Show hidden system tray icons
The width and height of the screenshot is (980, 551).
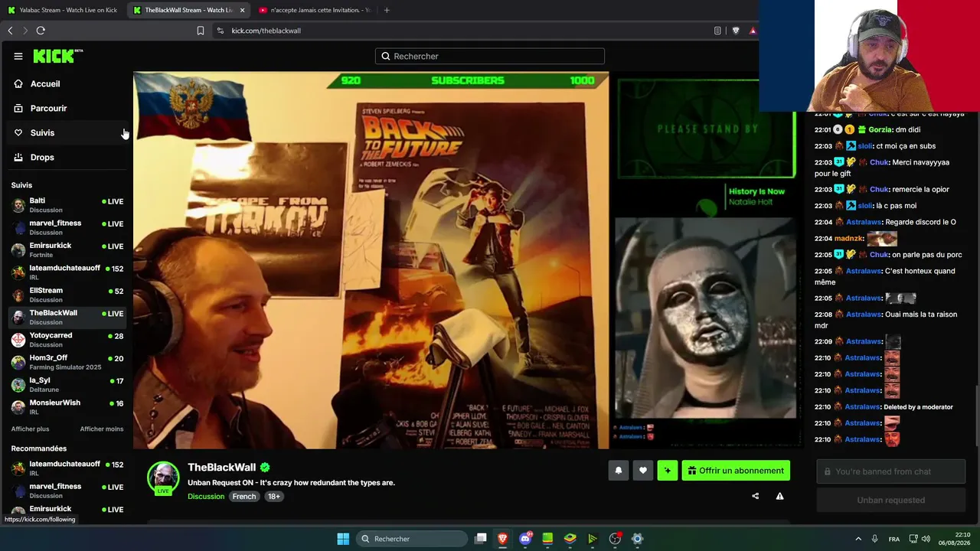(x=858, y=539)
